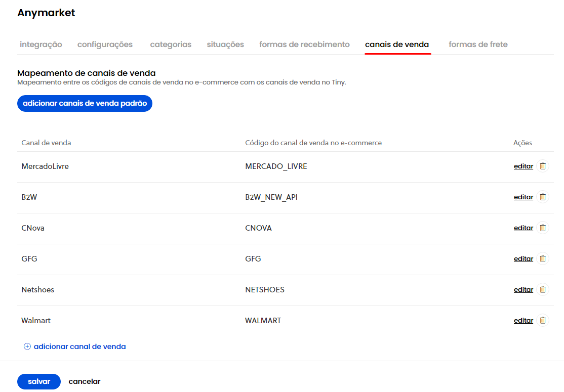The height and width of the screenshot is (392, 564).
Task: Select the MercadoLivre channel name cell
Action: (45, 166)
